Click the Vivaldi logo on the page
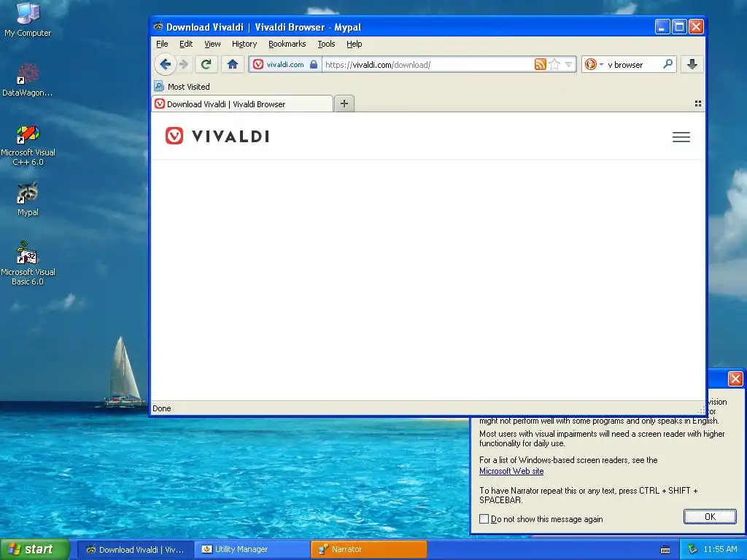Viewport: 747px width, 560px height. 217,136
